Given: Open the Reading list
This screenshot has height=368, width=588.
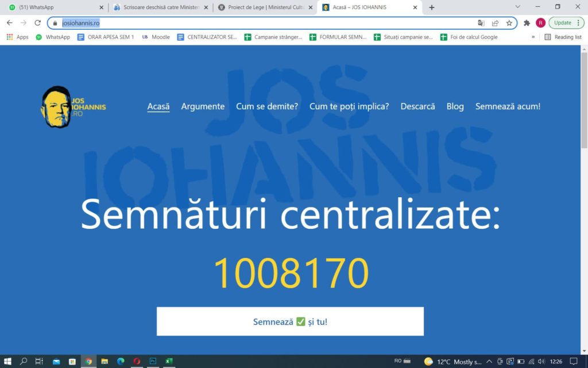Looking at the screenshot, I should [x=563, y=37].
